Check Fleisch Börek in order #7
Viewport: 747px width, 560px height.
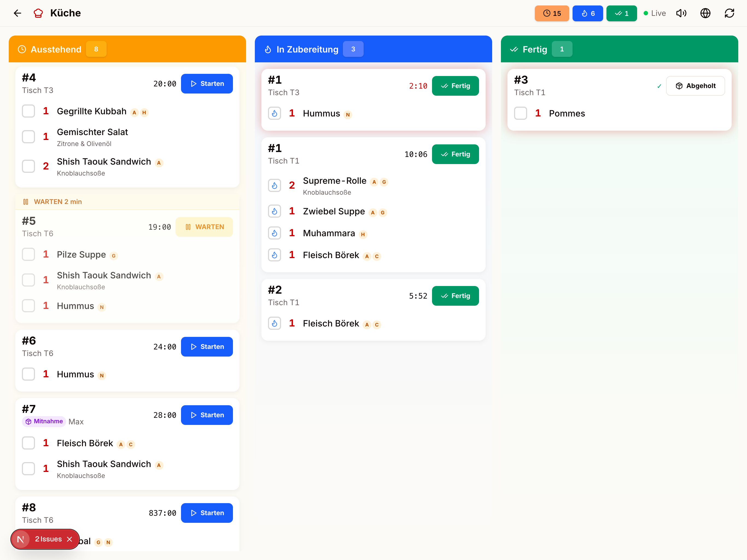(x=28, y=443)
